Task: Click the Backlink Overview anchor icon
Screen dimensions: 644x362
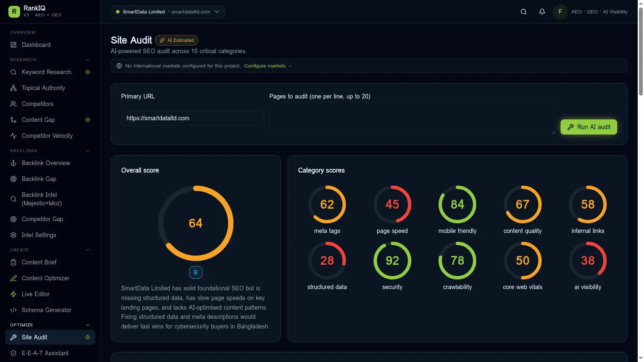Action: point(13,163)
